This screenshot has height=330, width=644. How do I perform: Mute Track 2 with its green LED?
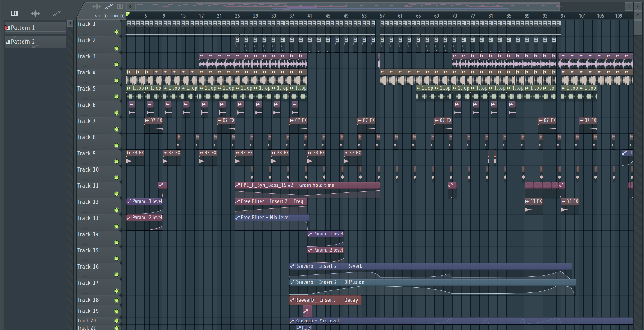(x=117, y=48)
